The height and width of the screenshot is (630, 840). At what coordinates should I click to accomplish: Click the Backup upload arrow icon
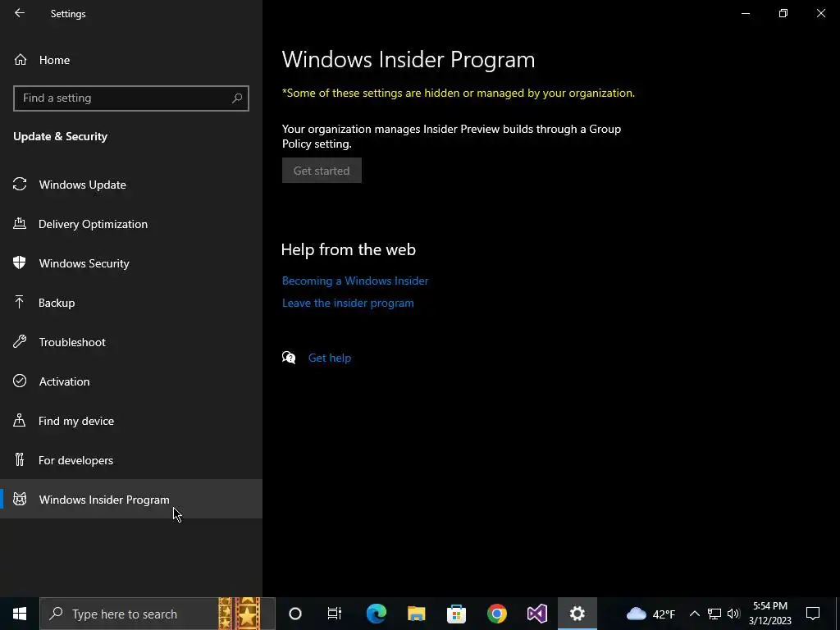pyautogui.click(x=20, y=302)
